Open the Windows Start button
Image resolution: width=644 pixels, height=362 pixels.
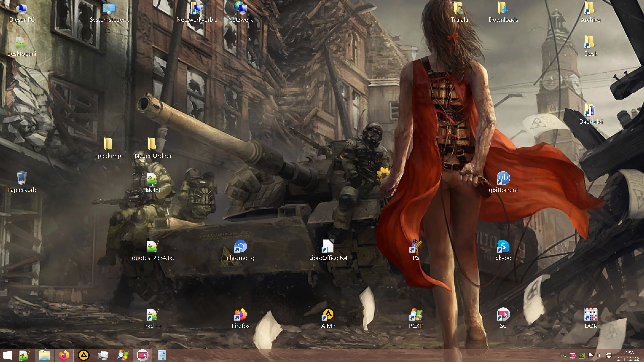(8, 355)
